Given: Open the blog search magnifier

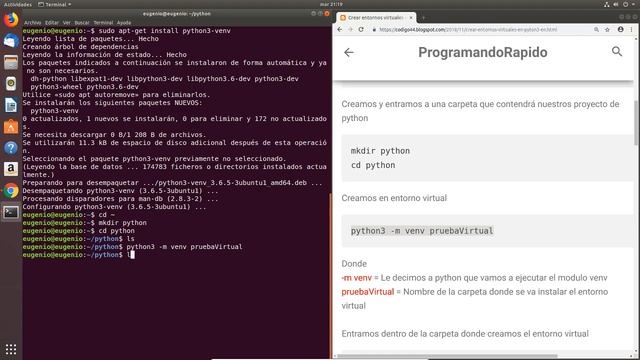Looking at the screenshot, I should click(x=617, y=51).
